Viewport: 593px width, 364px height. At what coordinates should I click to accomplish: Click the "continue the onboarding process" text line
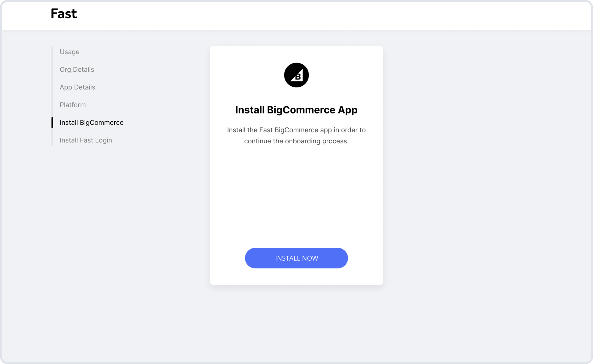(x=296, y=141)
